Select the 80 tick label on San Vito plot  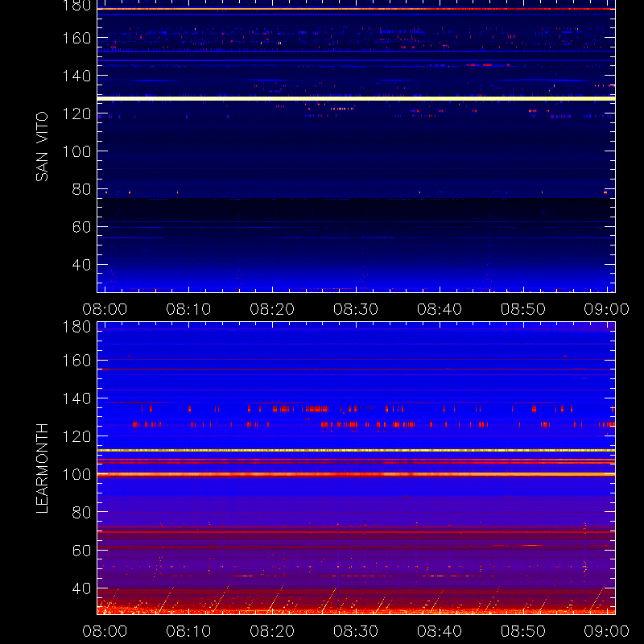81,189
